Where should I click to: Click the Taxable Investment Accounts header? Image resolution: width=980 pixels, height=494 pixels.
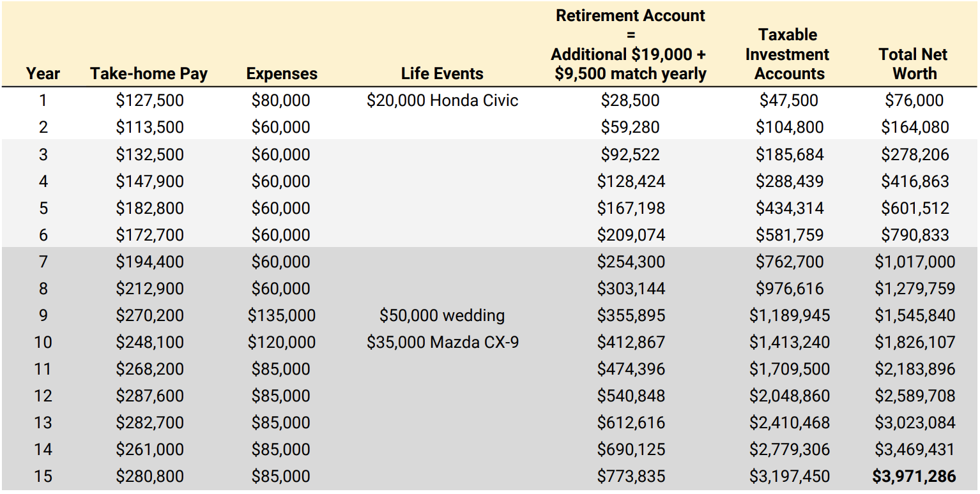pos(788,54)
